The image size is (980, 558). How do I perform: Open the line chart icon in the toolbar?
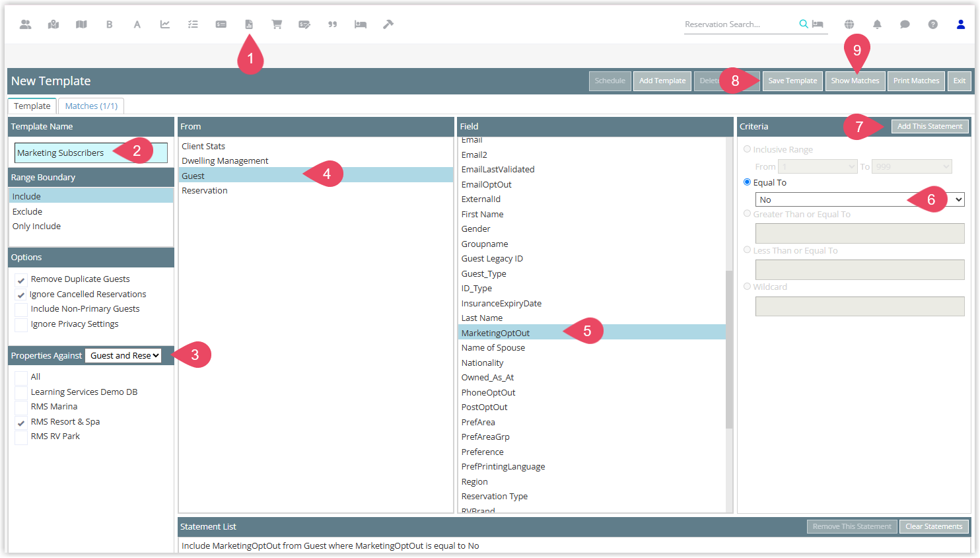tap(164, 24)
